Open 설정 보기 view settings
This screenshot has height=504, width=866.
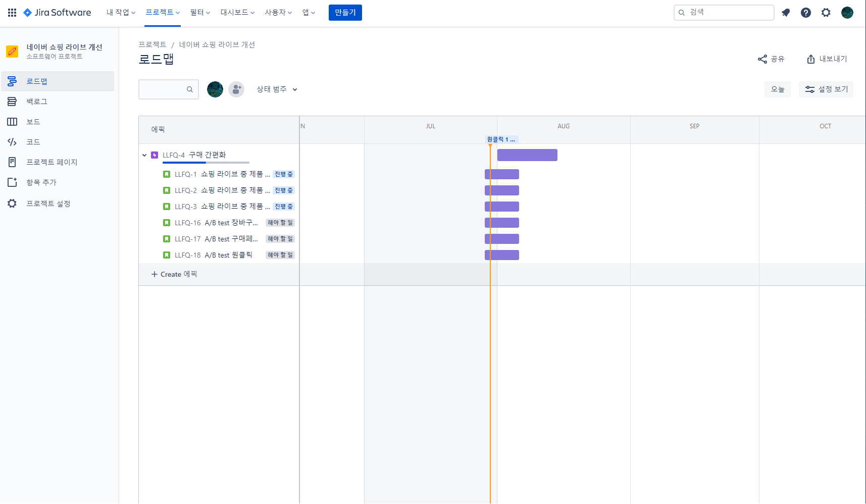tap(826, 89)
